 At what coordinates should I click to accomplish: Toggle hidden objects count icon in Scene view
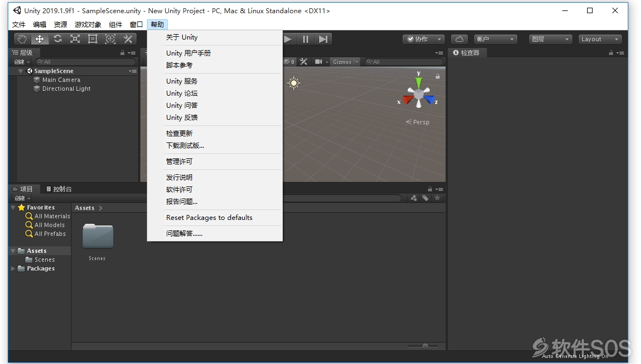pos(289,62)
